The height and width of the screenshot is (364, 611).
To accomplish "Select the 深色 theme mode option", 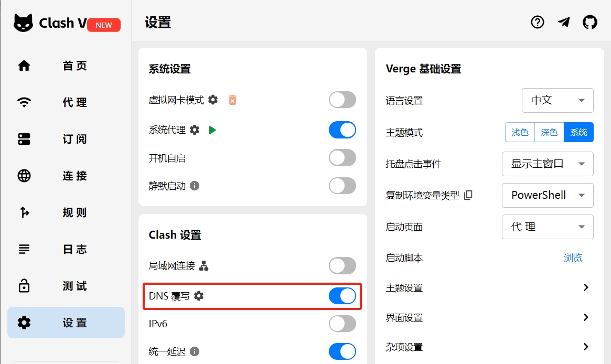I will 549,132.
